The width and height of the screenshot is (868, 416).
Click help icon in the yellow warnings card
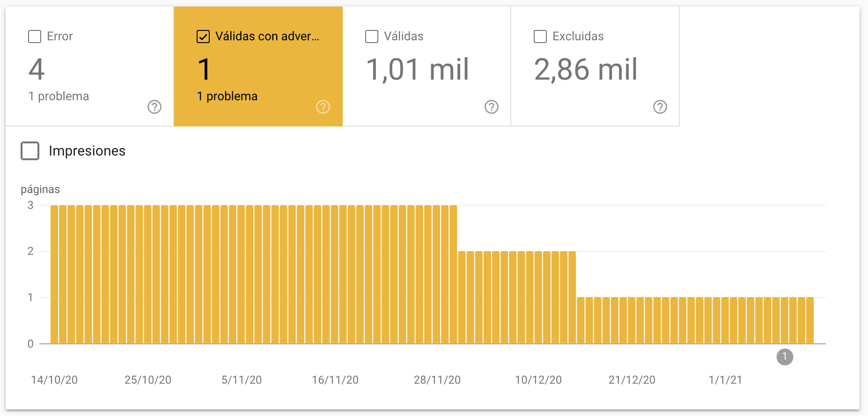[323, 107]
